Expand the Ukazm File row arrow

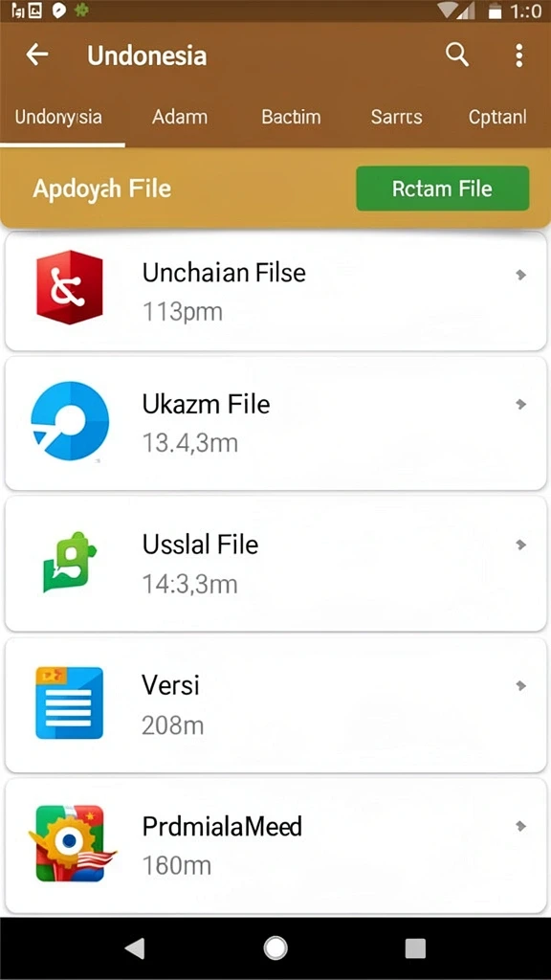click(x=520, y=405)
